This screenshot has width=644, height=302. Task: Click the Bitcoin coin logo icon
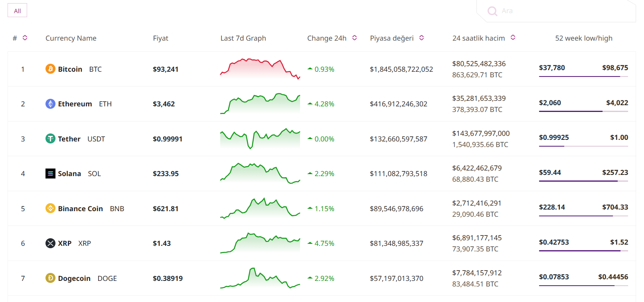pos(50,69)
